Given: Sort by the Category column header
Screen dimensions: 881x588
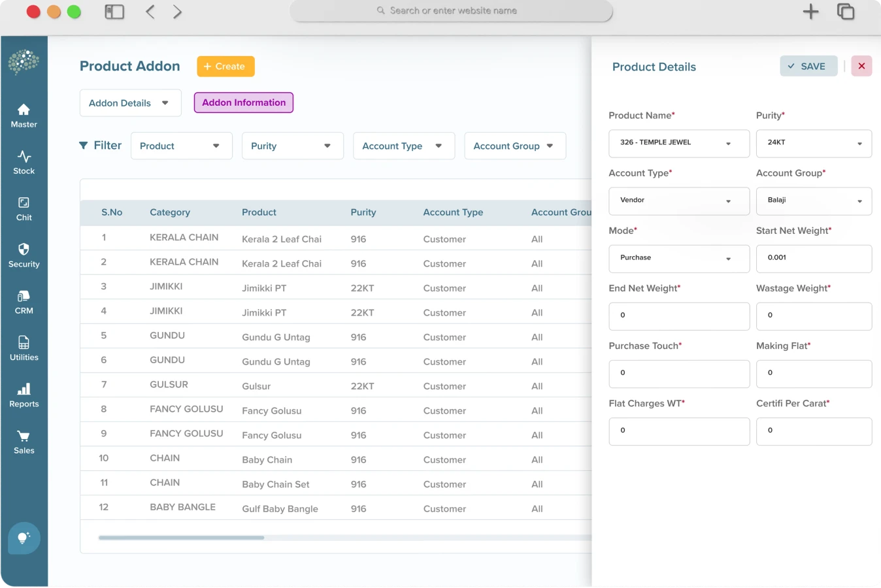Looking at the screenshot, I should [x=170, y=212].
